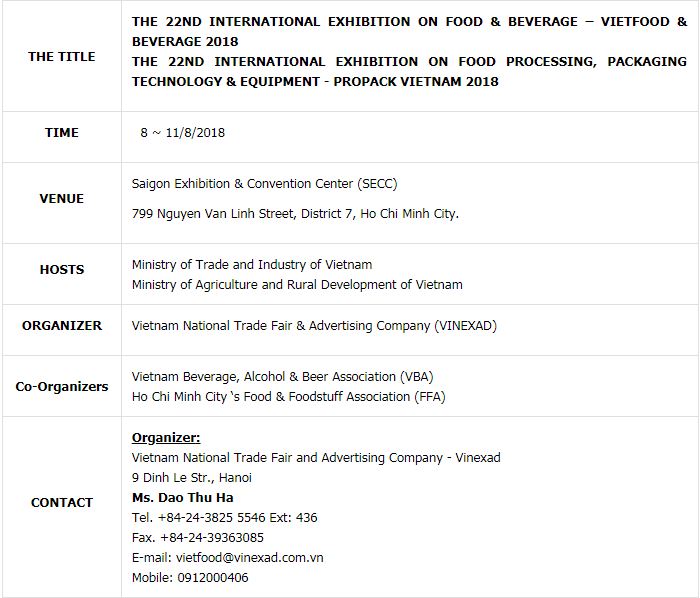Click the name Ms. Dao Thu Ha
The height and width of the screenshot is (598, 700).
[x=183, y=498]
